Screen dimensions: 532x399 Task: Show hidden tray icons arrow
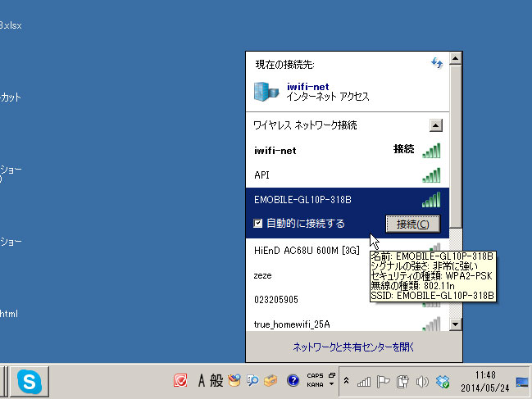pyautogui.click(x=346, y=381)
